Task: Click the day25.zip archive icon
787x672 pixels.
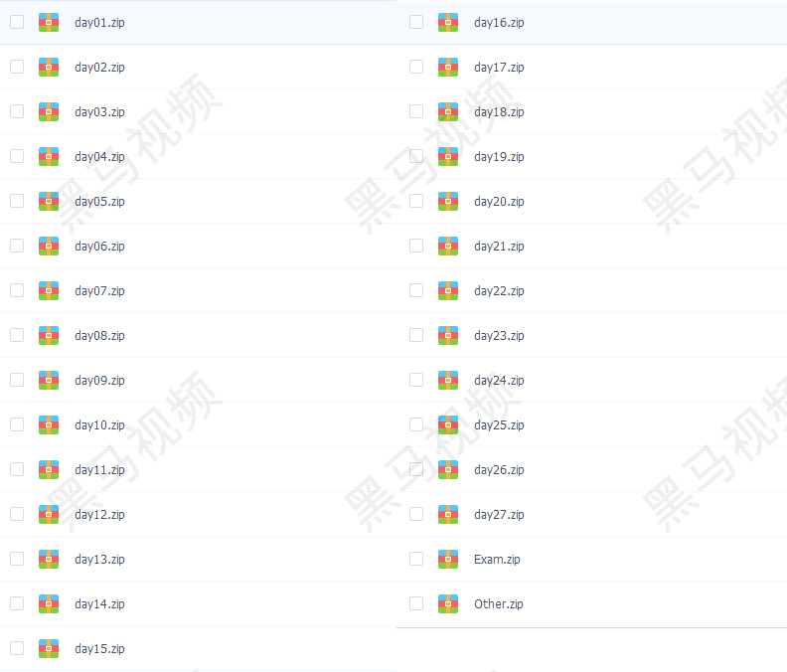Action: [x=448, y=424]
